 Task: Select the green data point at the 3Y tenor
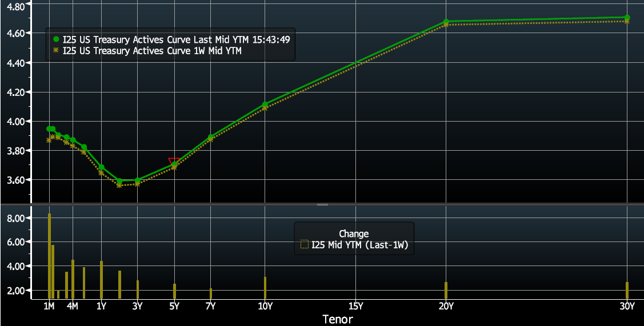point(138,180)
